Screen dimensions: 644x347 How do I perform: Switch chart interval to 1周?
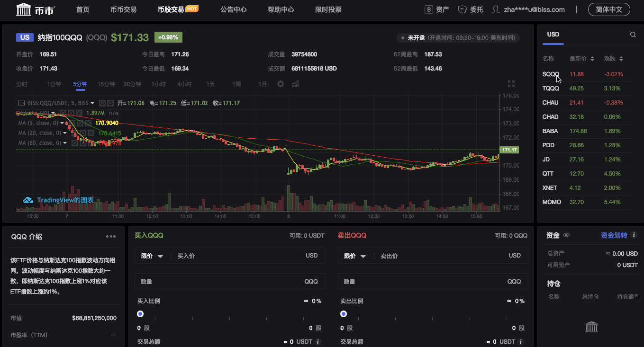coord(236,84)
